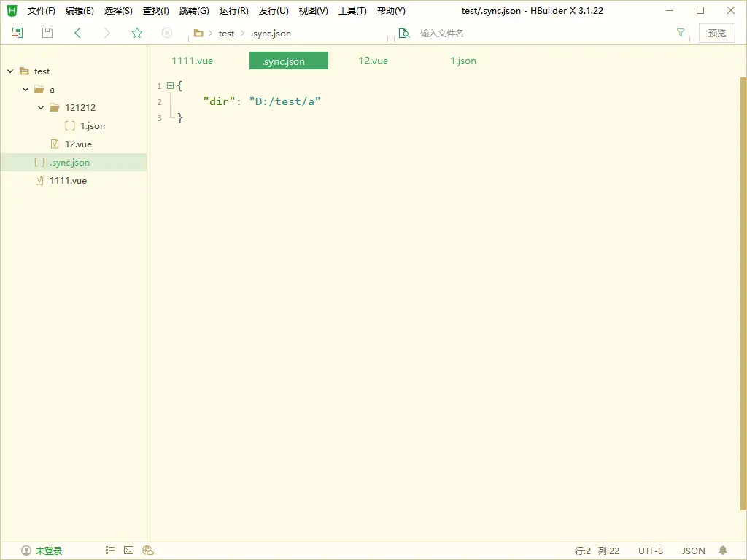Click the user avatar icon in status bar
747x560 pixels.
tap(26, 551)
